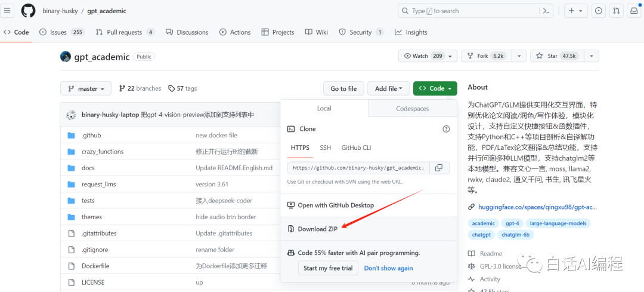Click Start my free trial button
The width and height of the screenshot is (644, 292).
click(x=328, y=268)
